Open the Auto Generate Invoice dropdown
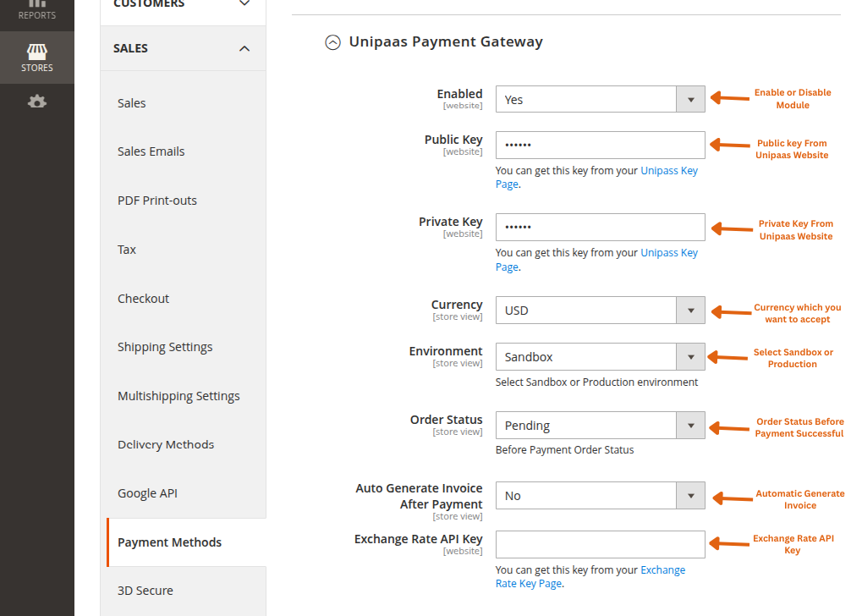This screenshot has width=862, height=616. [x=691, y=495]
